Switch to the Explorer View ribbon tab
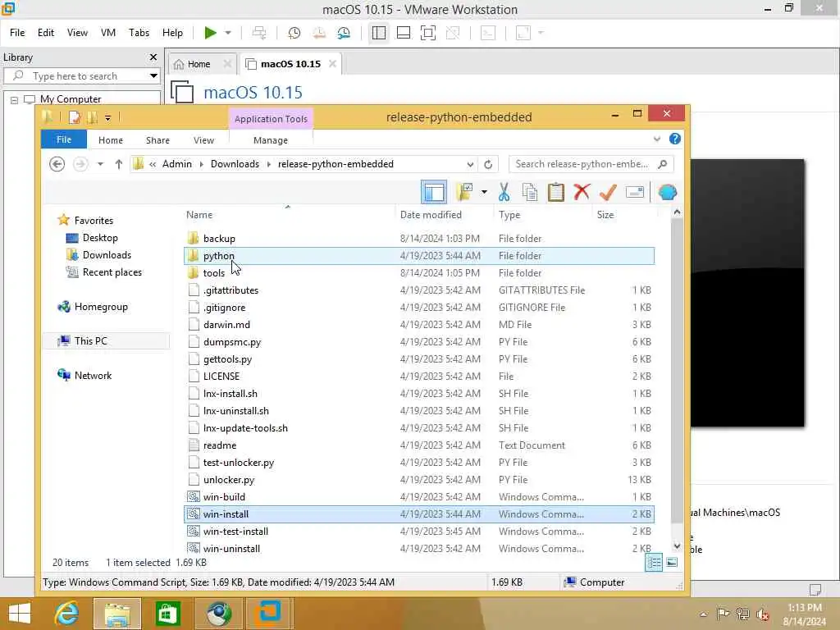840x630 pixels. pos(203,140)
